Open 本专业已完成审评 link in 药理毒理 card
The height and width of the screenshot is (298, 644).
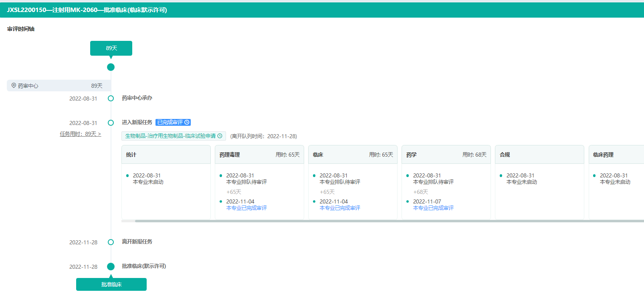coord(246,208)
